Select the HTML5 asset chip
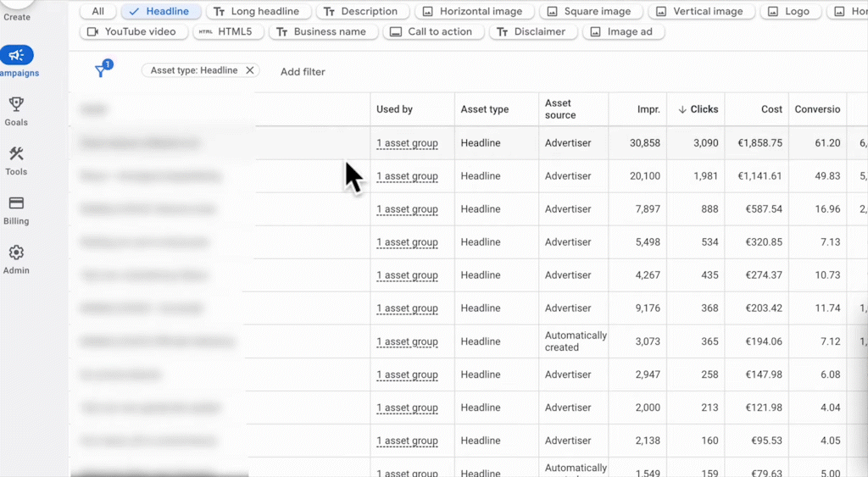This screenshot has width=868, height=477. 228,32
